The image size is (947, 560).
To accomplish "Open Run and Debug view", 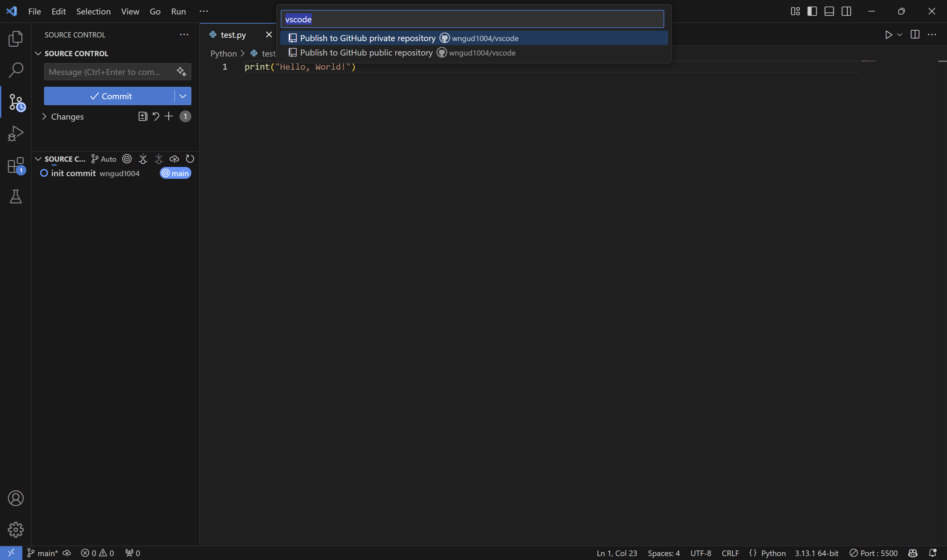I will click(15, 133).
